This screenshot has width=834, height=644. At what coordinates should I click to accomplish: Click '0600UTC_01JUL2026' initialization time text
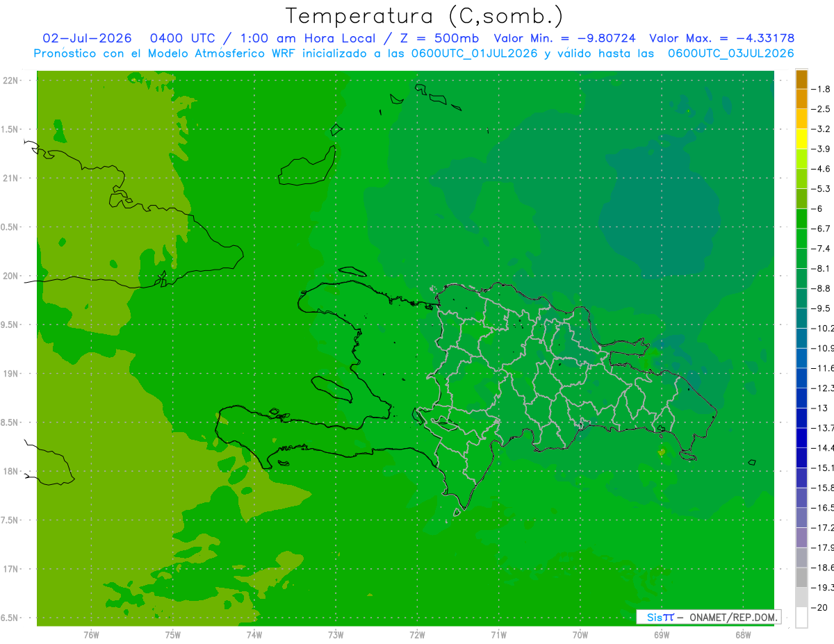[474, 53]
